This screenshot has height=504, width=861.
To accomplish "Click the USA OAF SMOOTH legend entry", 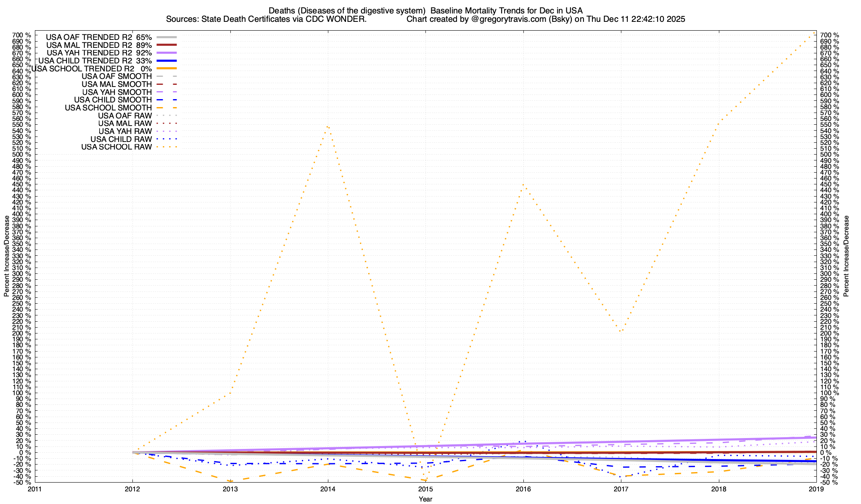I will pyautogui.click(x=116, y=76).
